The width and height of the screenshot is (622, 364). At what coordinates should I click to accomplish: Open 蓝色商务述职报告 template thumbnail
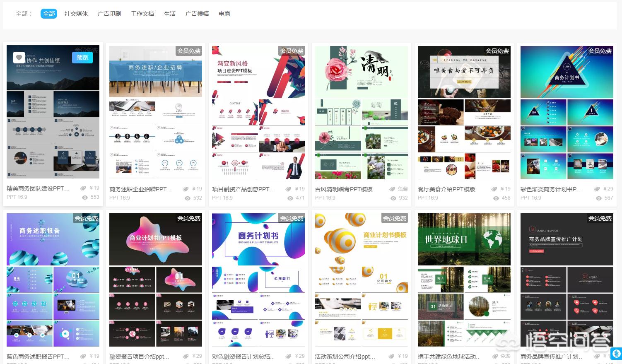coord(53,280)
